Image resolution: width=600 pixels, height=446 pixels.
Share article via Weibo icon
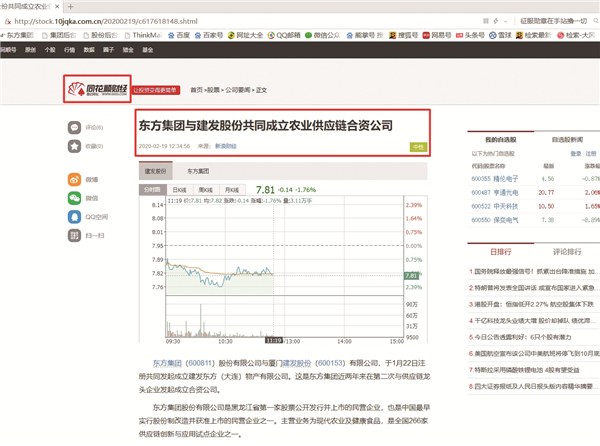click(x=74, y=179)
